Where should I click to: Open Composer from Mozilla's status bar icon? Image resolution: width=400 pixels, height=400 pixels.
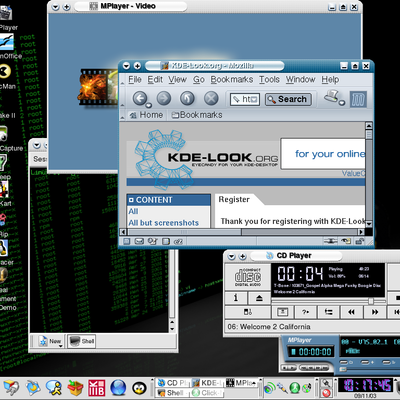click(153, 241)
